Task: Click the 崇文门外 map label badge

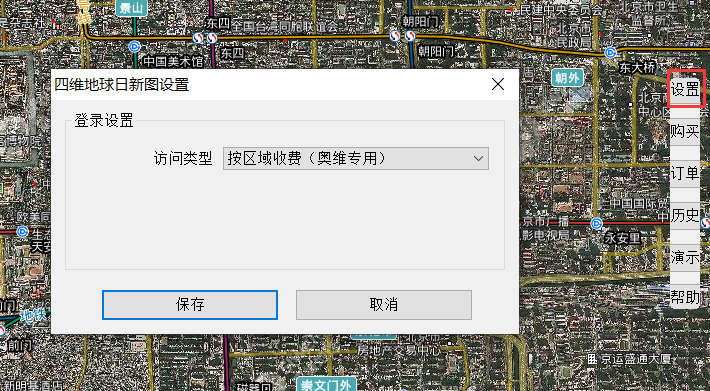Action: 326,385
